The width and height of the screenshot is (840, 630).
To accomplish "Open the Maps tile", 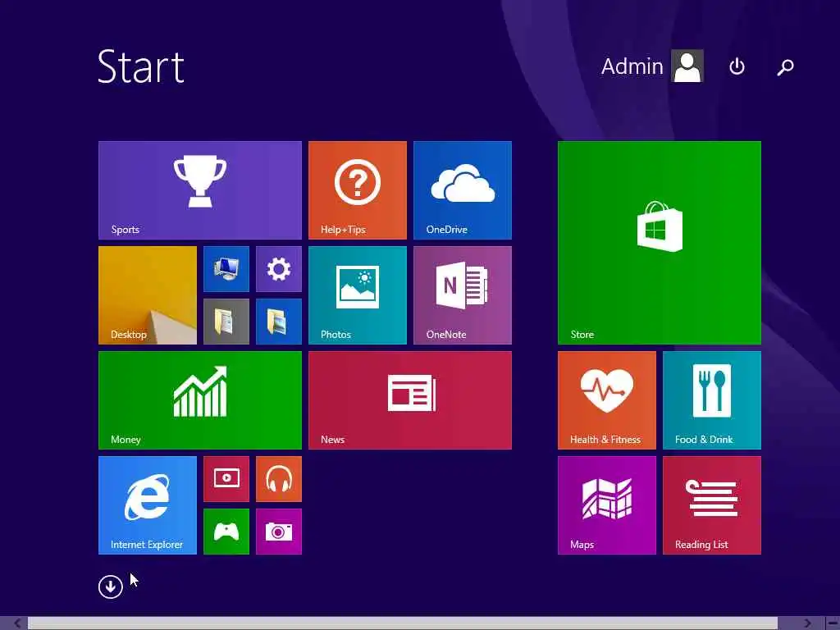I will (606, 505).
